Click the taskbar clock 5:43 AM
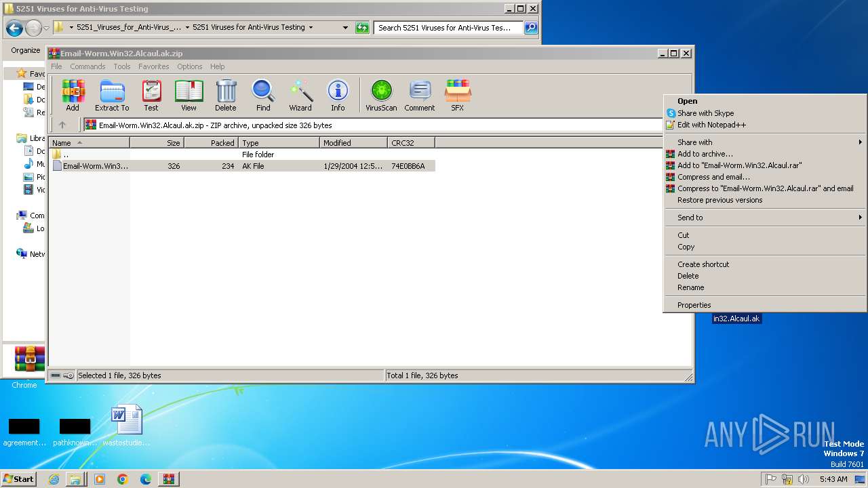This screenshot has height=488, width=868. click(x=833, y=479)
